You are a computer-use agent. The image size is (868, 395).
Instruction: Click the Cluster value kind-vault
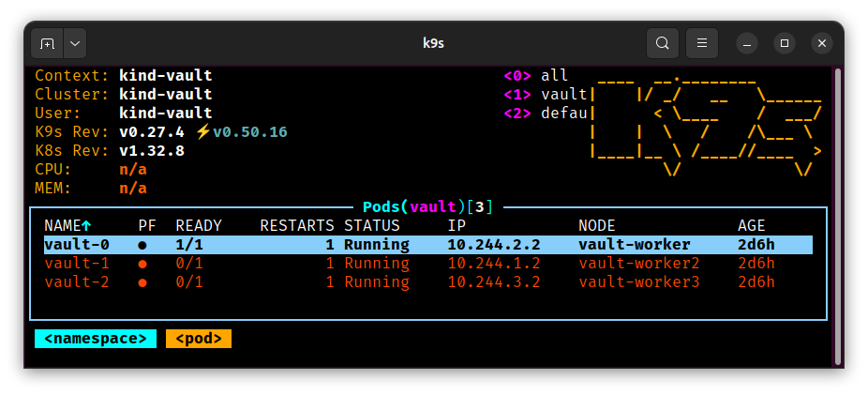pos(166,95)
